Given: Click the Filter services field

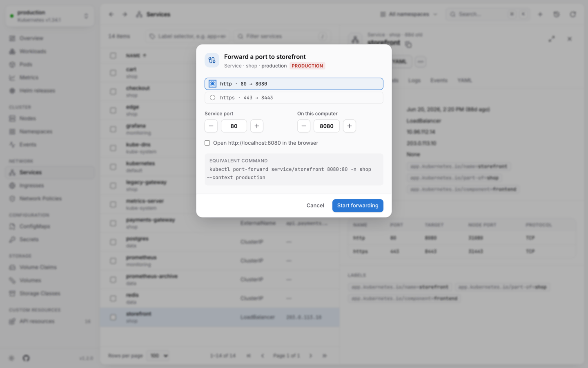Looking at the screenshot, I should (282, 36).
